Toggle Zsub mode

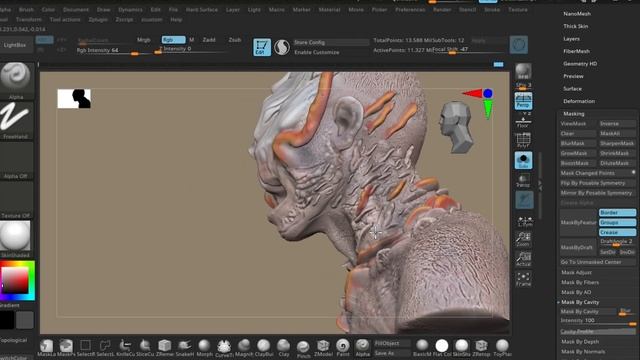pyautogui.click(x=235, y=40)
